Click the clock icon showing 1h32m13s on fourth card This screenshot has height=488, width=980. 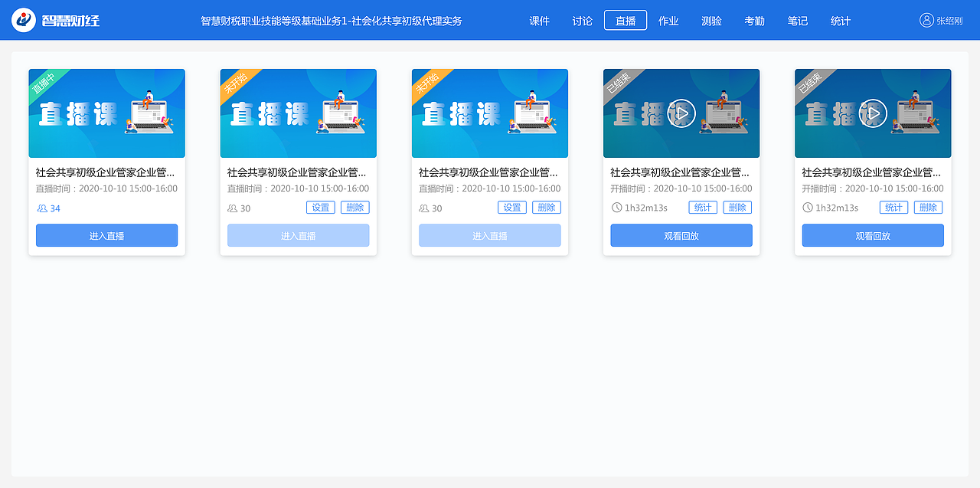pos(616,207)
